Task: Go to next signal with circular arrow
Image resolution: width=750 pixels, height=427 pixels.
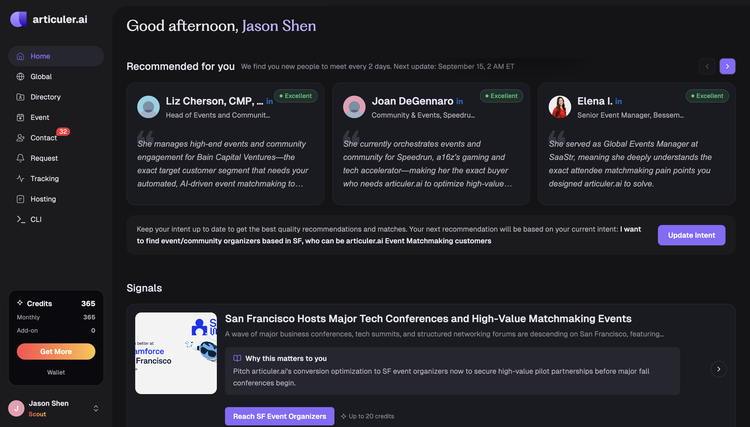Action: (x=718, y=369)
